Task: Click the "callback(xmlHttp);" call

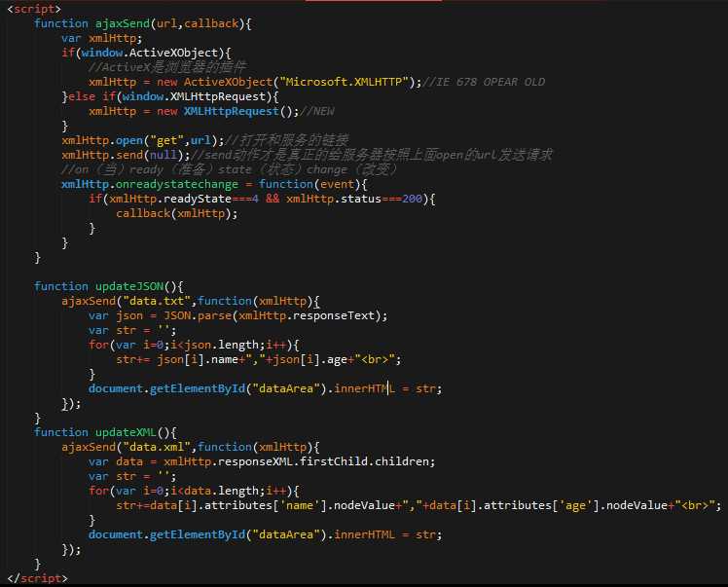Action: [177, 213]
